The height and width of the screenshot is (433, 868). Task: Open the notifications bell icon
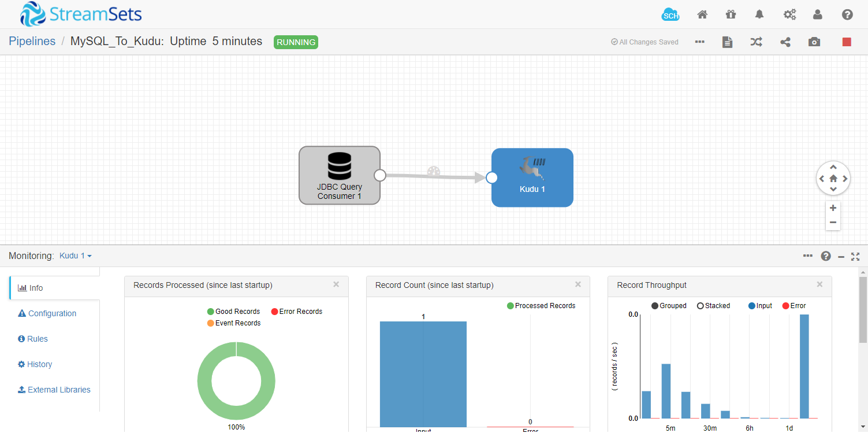(x=760, y=14)
